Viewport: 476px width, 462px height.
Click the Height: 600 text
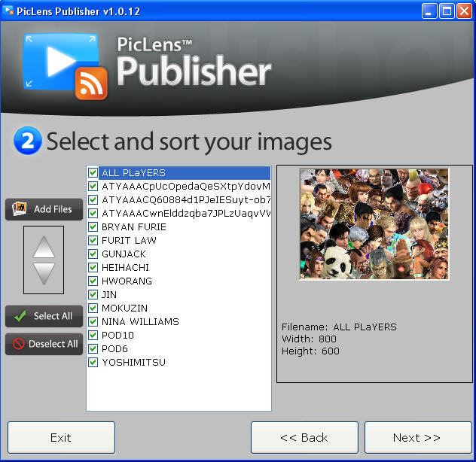[310, 351]
